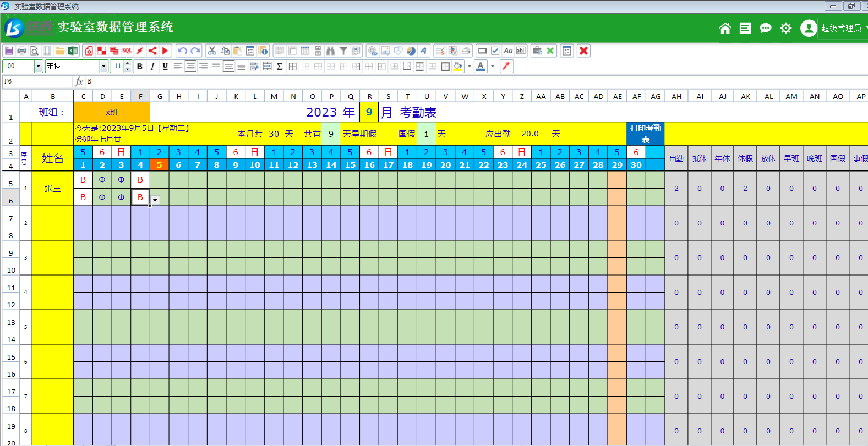Insert checkbox control from toolbar
Viewport: 868px width, 446px height.
(495, 51)
